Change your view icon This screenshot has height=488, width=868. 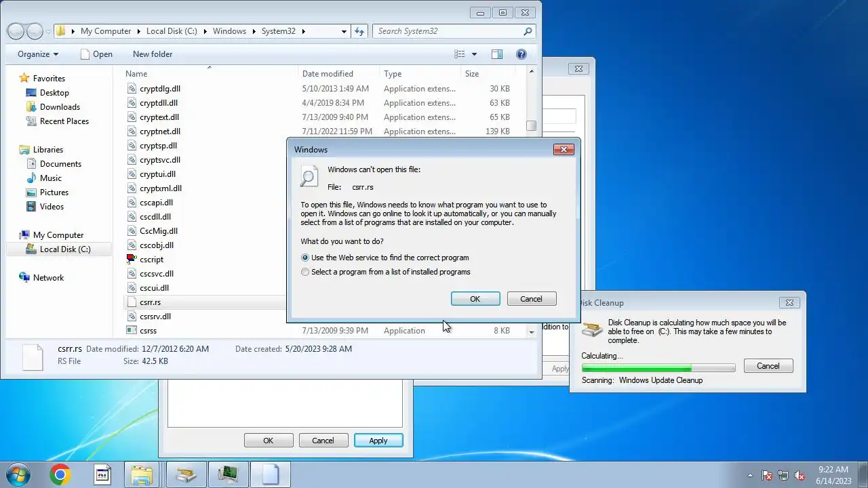pos(460,54)
